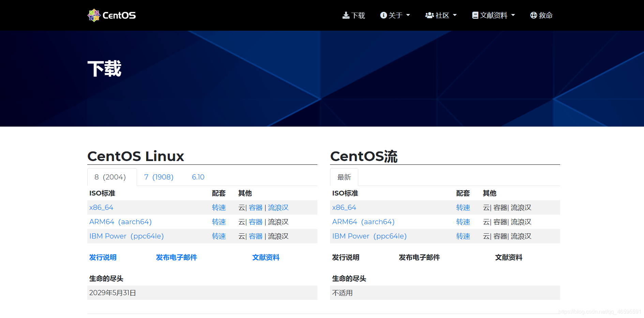The width and height of the screenshot is (644, 318).
Task: Click 转速 in CentOS流 IBM Power row
Action: (x=463, y=236)
